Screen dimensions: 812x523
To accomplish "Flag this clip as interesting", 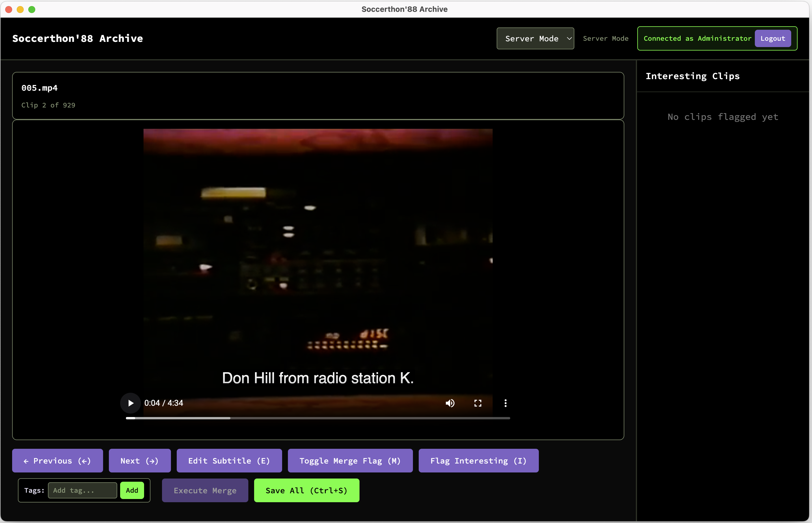I will pos(478,461).
